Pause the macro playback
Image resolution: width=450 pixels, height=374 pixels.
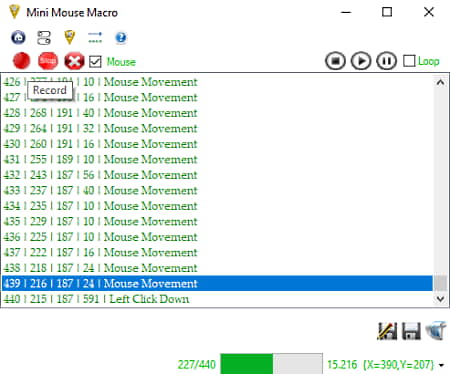coord(387,61)
